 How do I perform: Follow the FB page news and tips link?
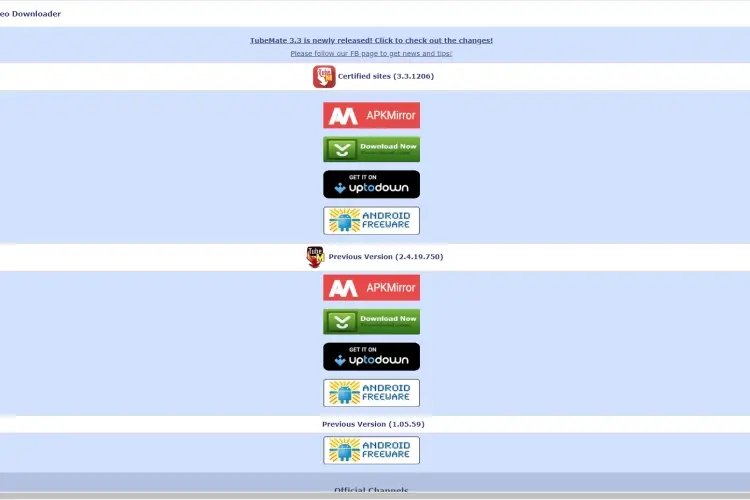(371, 54)
